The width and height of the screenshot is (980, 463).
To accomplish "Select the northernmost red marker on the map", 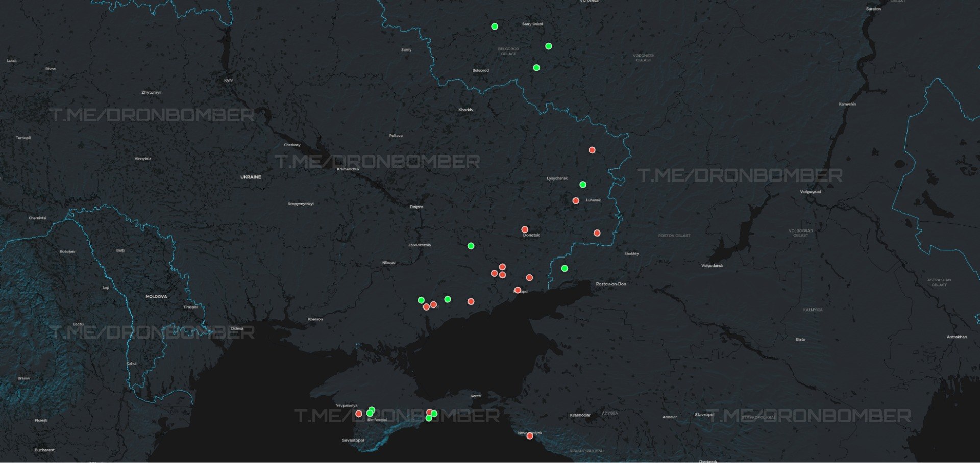I will [592, 150].
